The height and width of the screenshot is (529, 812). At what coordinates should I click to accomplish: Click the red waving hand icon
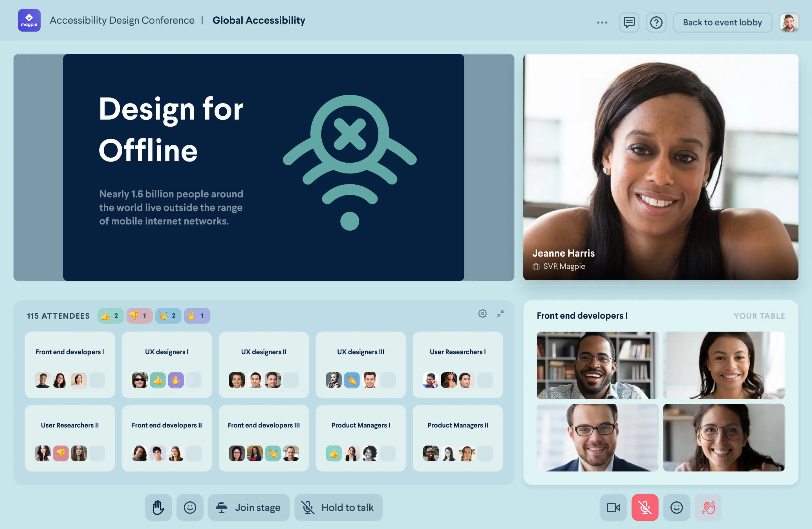708,507
